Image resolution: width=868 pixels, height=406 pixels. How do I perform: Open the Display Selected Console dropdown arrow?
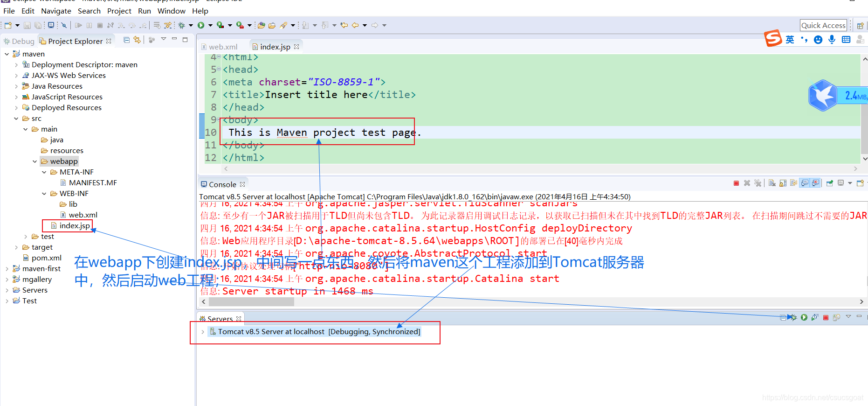(x=850, y=183)
